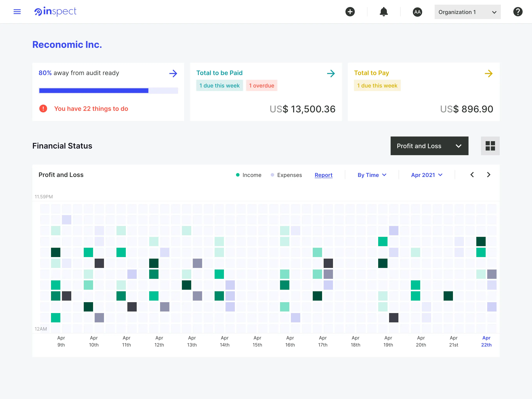Switch to grid layout view icon
532x399 pixels.
490,146
